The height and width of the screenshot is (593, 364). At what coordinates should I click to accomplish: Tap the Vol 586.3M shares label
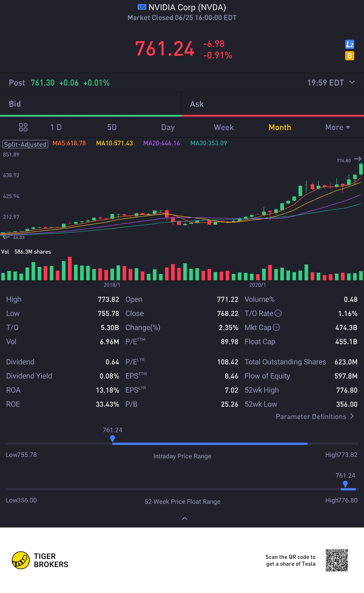26,252
